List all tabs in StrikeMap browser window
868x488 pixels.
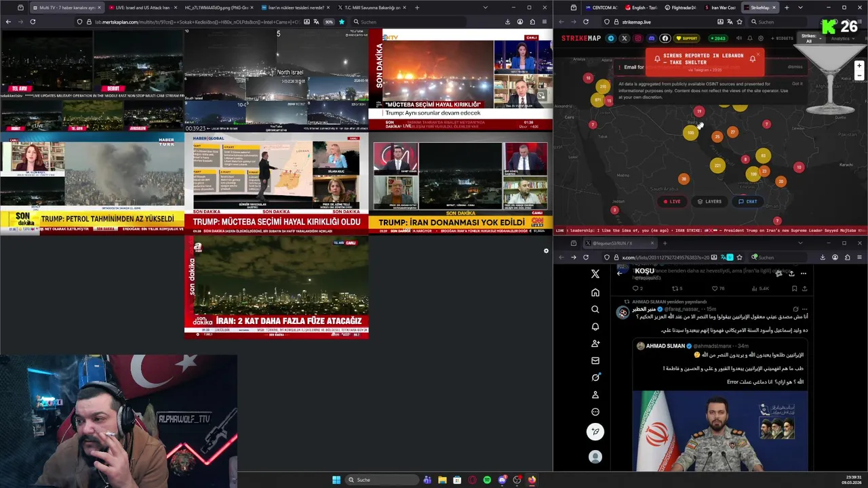coord(800,7)
